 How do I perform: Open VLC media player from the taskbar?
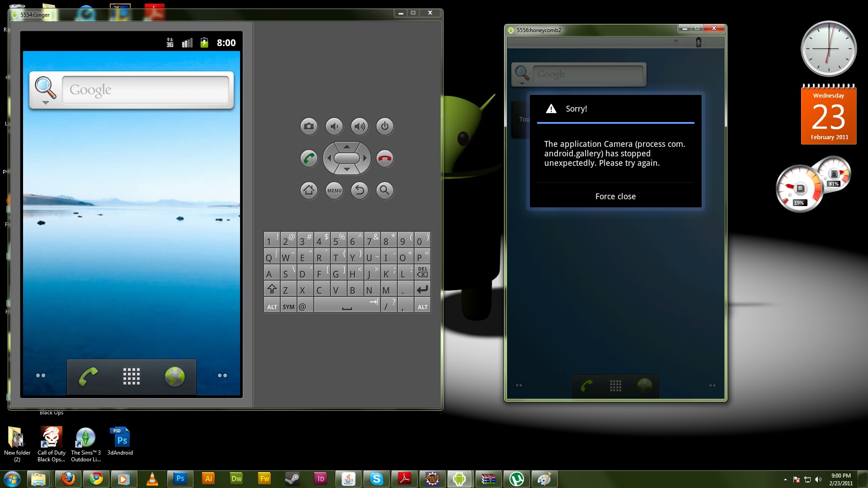[x=152, y=479]
